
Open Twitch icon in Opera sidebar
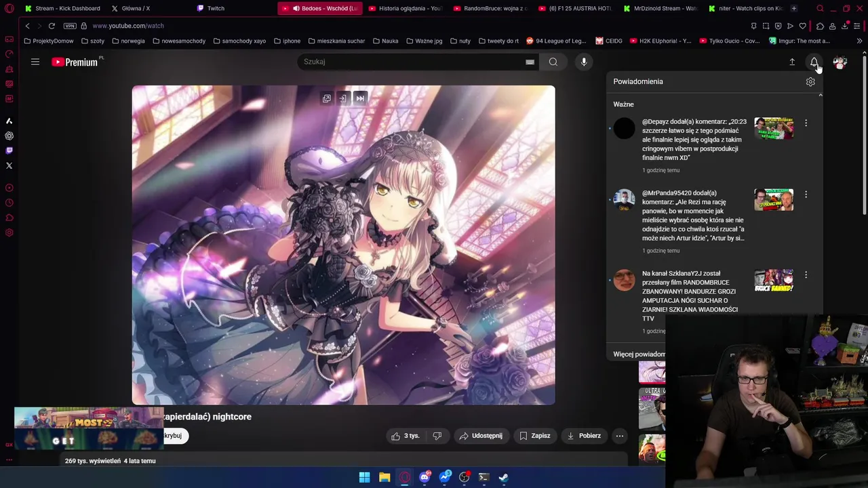9,150
